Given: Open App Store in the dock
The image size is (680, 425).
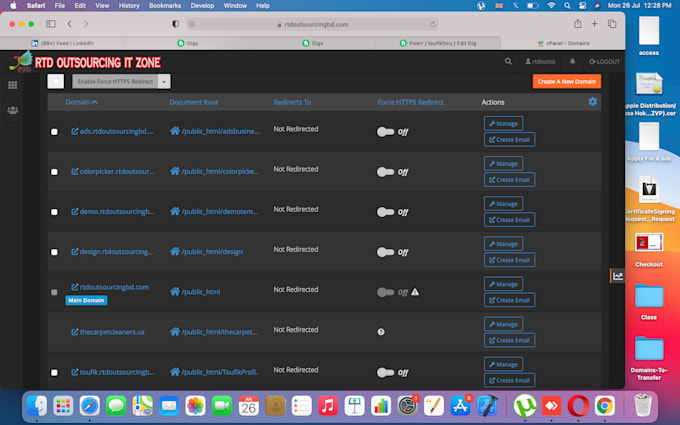Looking at the screenshot, I should point(460,406).
